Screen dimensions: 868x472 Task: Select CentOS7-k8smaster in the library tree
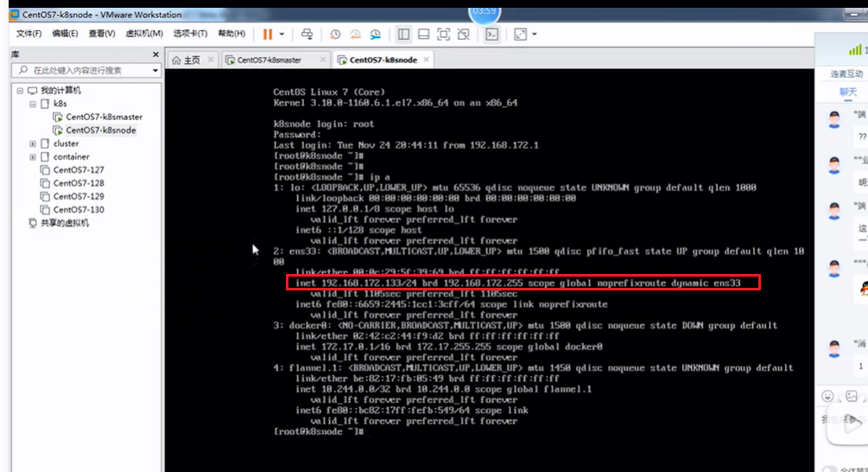pyautogui.click(x=104, y=117)
